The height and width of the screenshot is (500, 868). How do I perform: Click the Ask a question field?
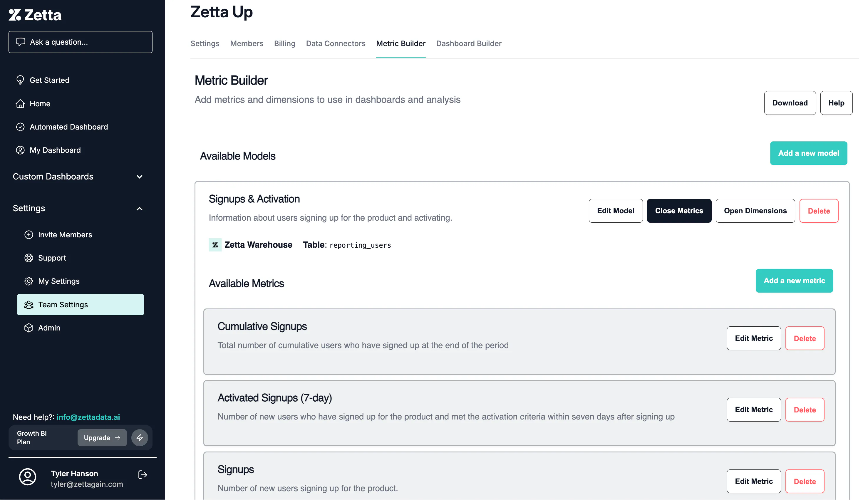pyautogui.click(x=81, y=42)
